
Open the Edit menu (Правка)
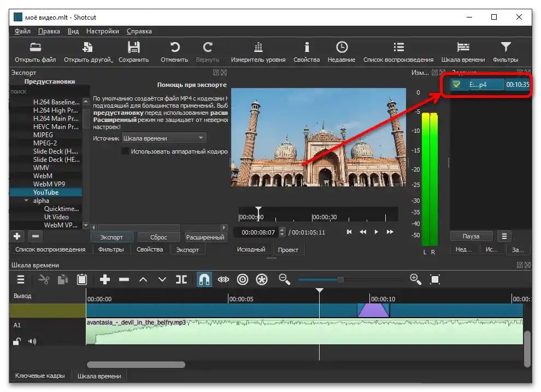click(x=49, y=31)
